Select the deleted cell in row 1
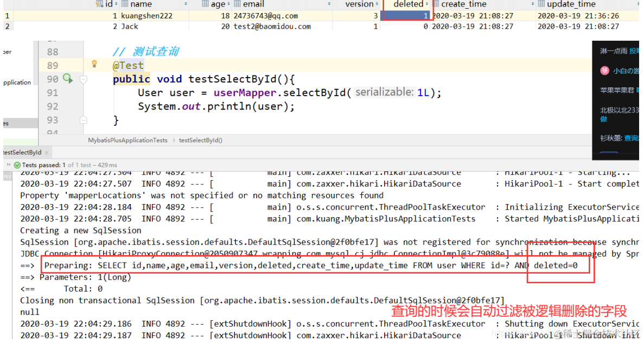The image size is (644, 343). click(405, 16)
